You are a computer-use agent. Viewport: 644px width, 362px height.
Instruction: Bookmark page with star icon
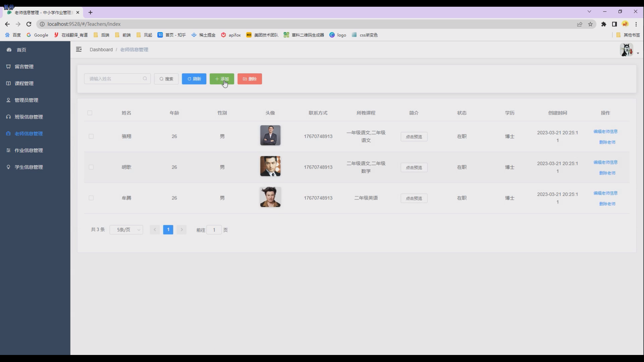590,24
